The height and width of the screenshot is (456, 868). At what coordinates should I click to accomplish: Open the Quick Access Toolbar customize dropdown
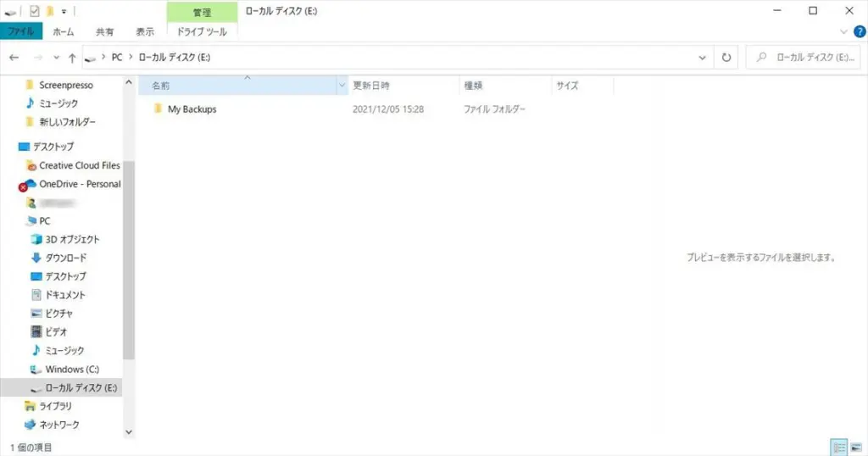click(64, 11)
